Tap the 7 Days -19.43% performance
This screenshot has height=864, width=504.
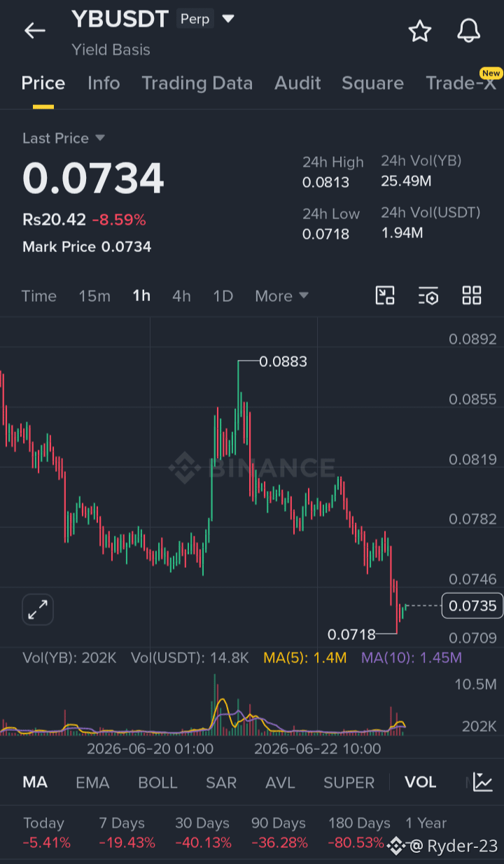[127, 833]
